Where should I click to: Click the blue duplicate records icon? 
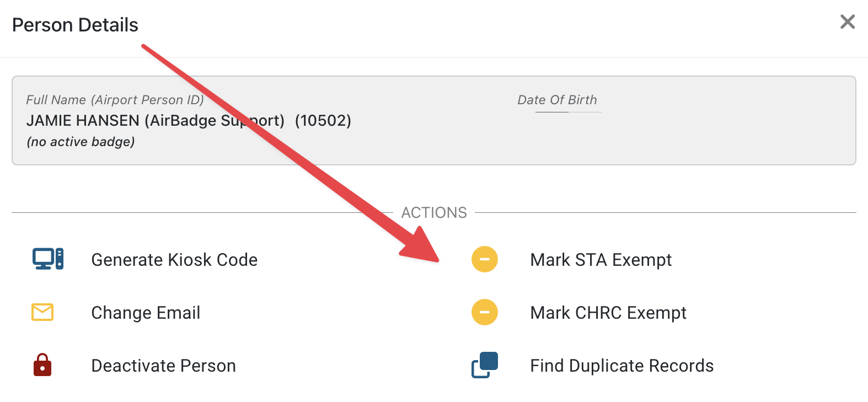(485, 365)
